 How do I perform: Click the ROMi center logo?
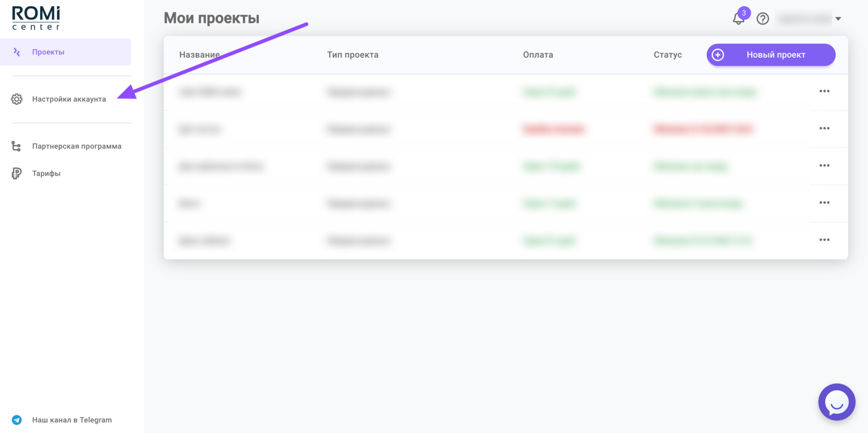pos(36,18)
